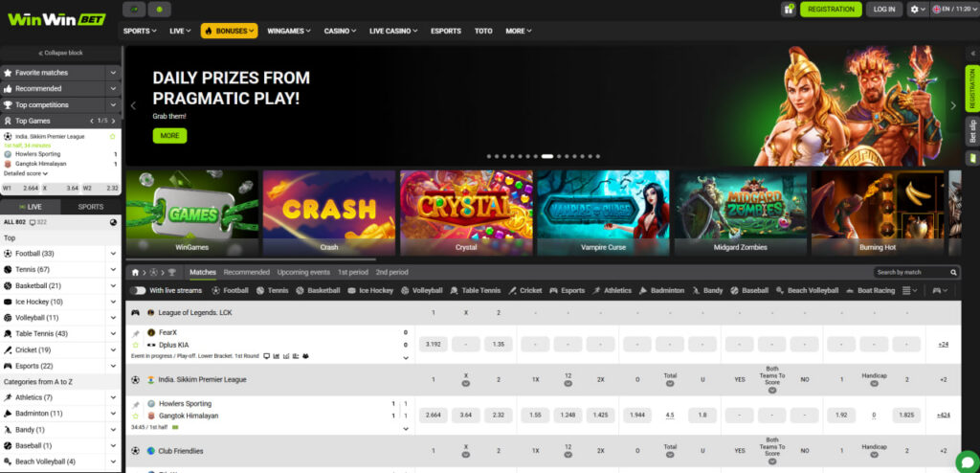The width and height of the screenshot is (980, 473).
Task: Open the Bet slip side tab
Action: (972, 131)
